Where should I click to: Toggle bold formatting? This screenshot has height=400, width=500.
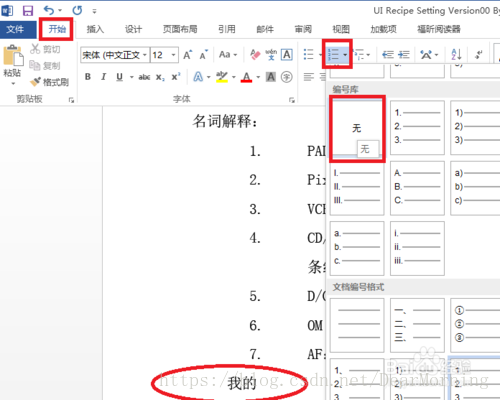88,77
